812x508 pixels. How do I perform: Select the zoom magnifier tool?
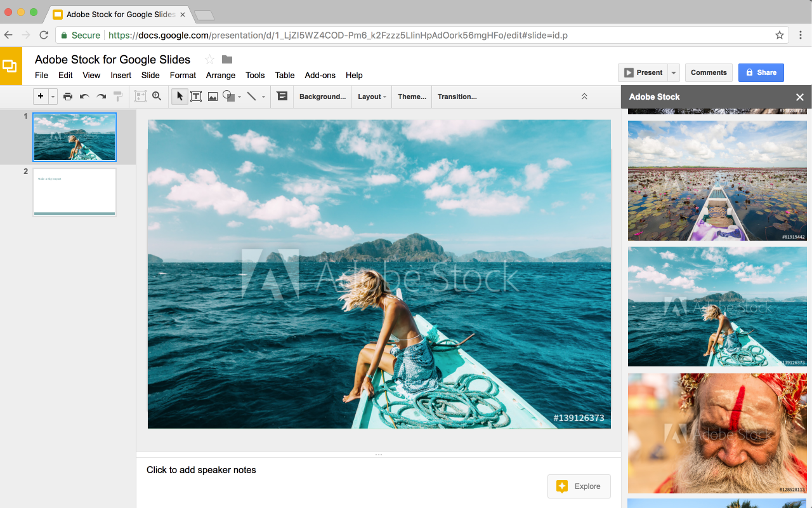pos(157,97)
